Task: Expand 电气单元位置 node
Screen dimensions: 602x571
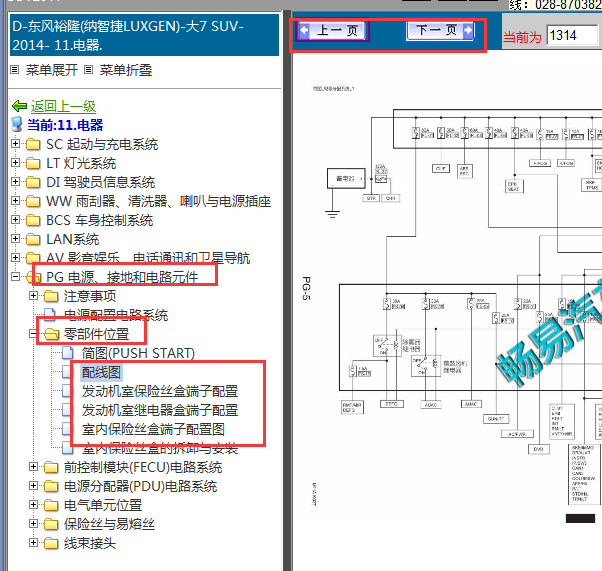Action: pos(33,505)
